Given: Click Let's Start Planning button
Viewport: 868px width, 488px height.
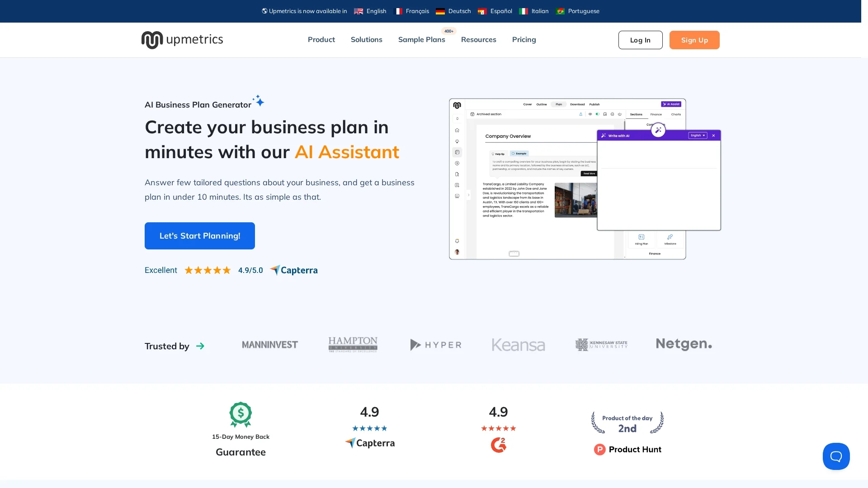Looking at the screenshot, I should point(200,236).
